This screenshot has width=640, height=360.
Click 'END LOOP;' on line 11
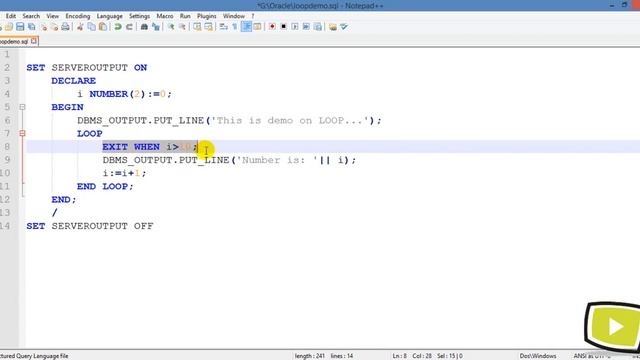[x=105, y=187]
